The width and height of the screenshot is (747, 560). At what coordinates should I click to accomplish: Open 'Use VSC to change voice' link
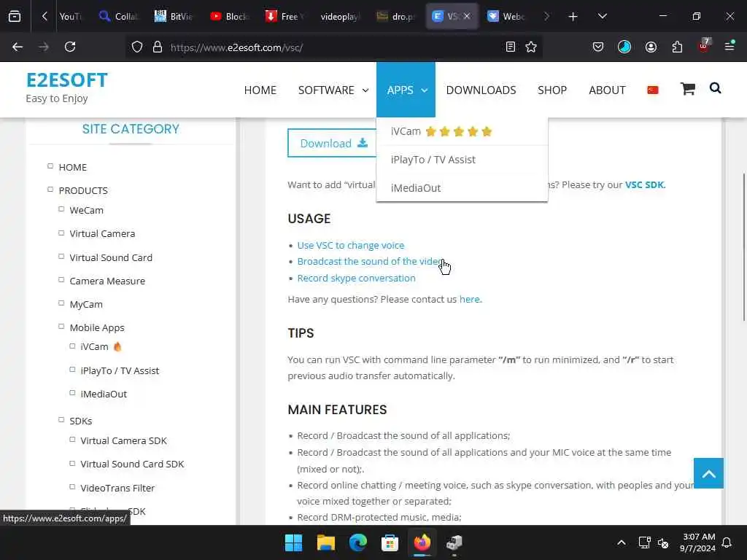pos(351,245)
